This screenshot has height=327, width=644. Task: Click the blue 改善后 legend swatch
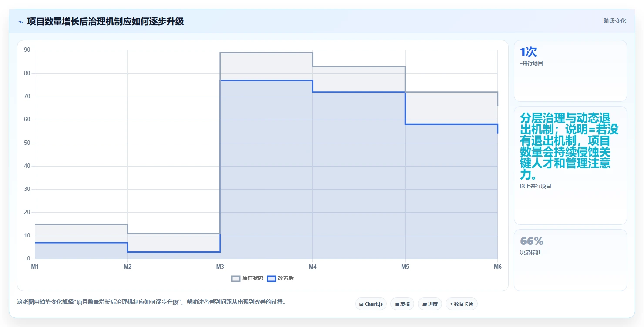[x=271, y=278]
